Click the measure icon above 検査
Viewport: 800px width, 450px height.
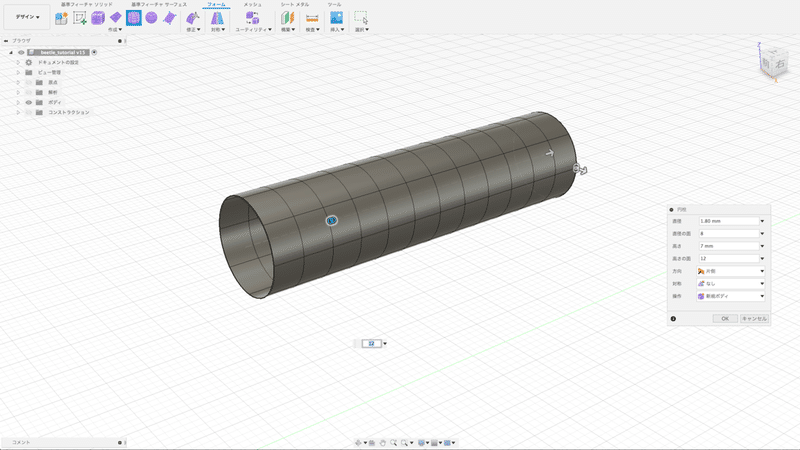[312, 18]
